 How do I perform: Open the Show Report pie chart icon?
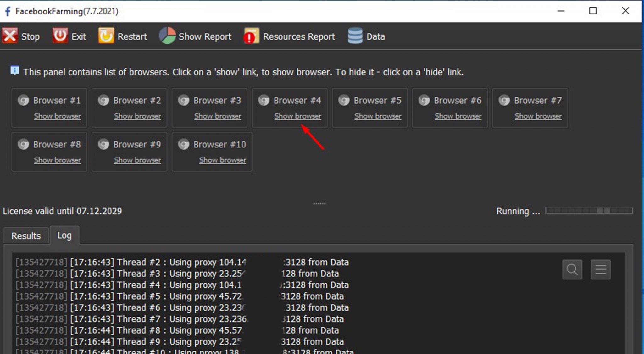(167, 36)
